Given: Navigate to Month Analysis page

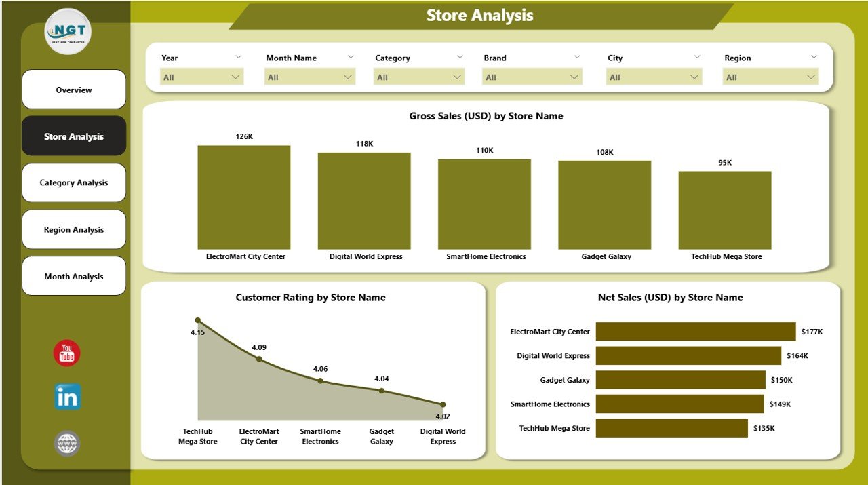Looking at the screenshot, I should [x=74, y=276].
